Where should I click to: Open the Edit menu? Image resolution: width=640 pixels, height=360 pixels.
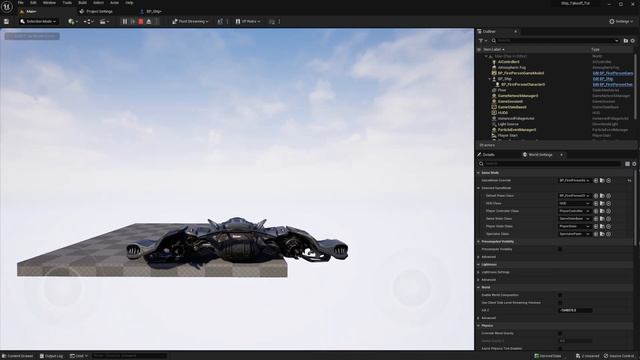33,3
